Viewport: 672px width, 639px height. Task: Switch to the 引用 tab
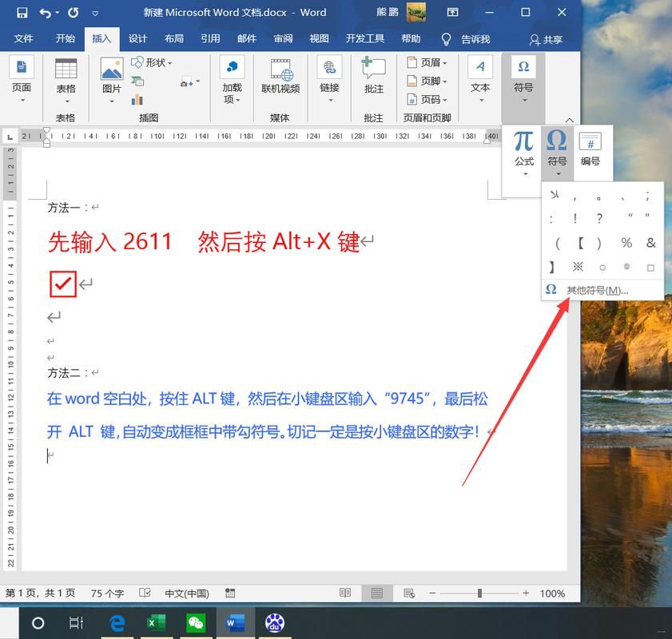click(x=210, y=39)
